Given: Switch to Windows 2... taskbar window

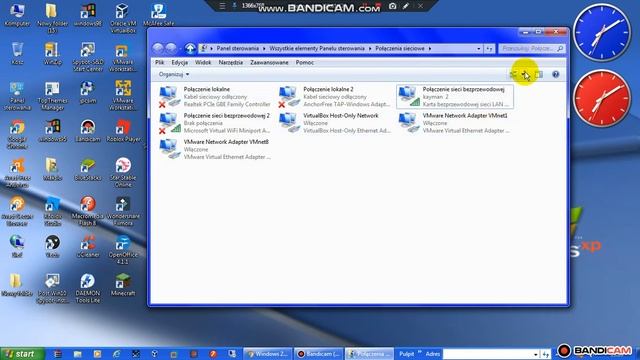Looking at the screenshot, I should 268,354.
